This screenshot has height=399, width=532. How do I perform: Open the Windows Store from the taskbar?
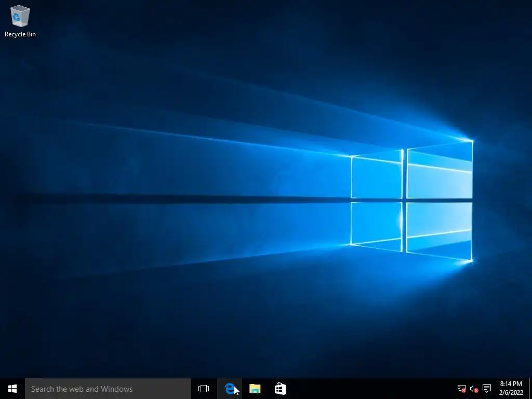click(x=280, y=389)
